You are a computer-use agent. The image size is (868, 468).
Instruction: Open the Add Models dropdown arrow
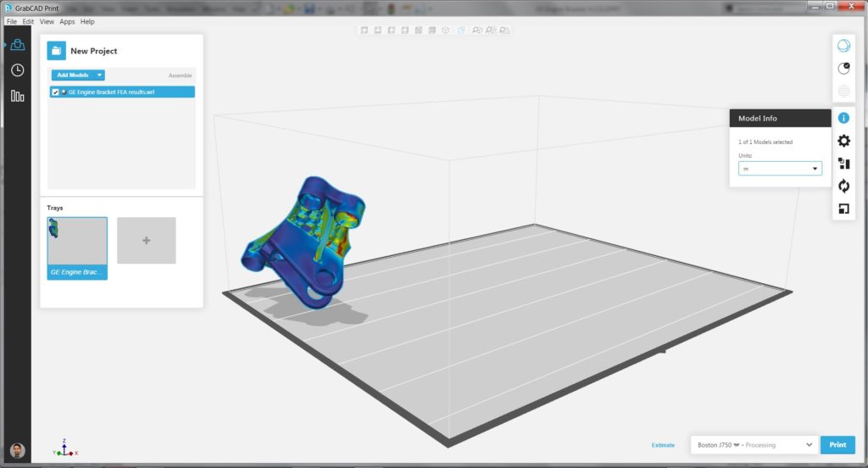[x=99, y=75]
